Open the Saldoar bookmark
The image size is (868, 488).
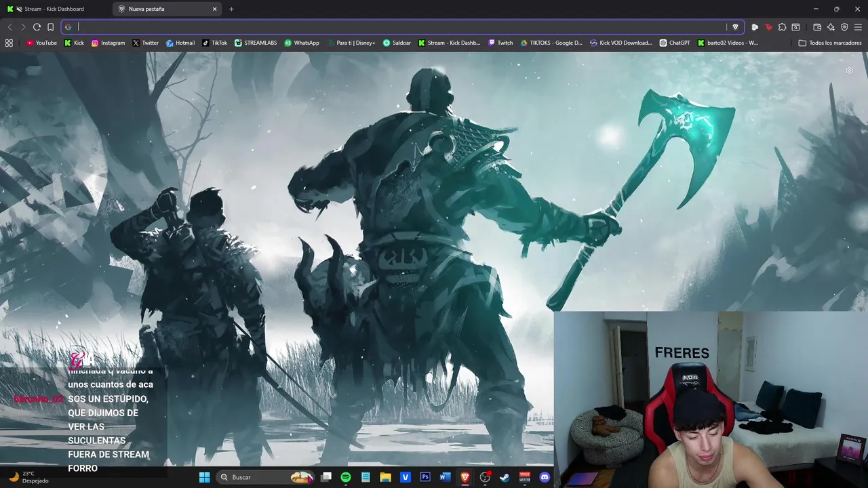tap(397, 43)
